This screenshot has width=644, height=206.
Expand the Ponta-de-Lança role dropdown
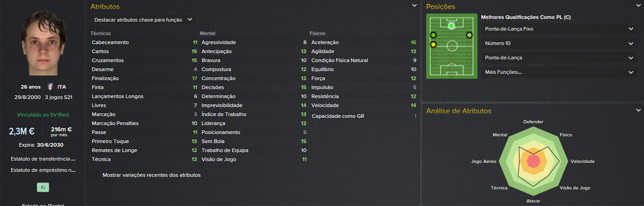pyautogui.click(x=559, y=58)
